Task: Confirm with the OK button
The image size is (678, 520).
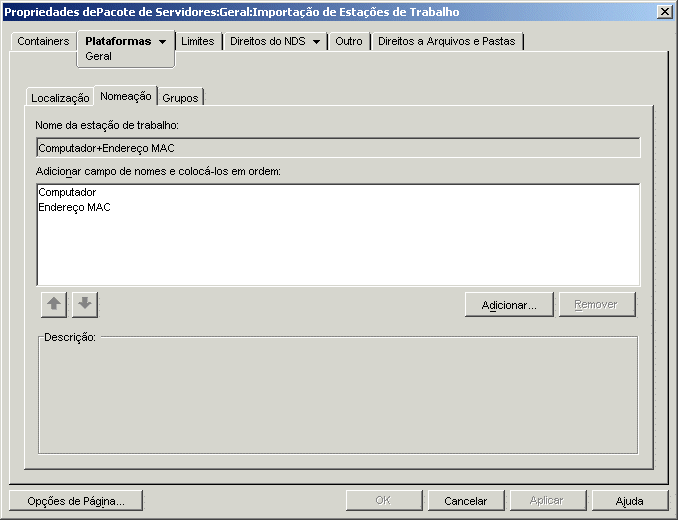Action: click(x=384, y=501)
